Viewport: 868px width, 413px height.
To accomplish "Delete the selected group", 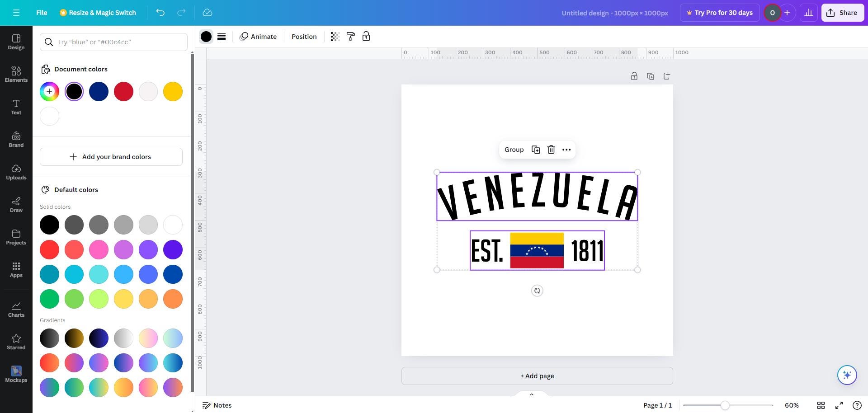I will pyautogui.click(x=551, y=149).
